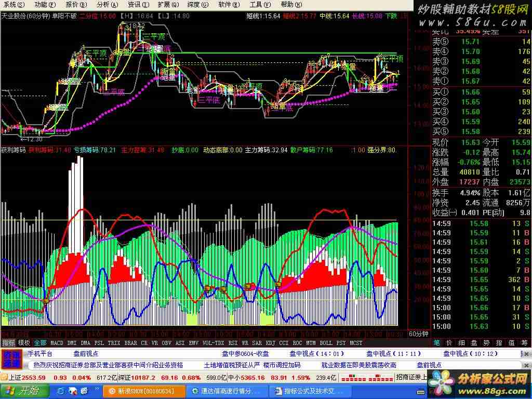Switch to the CR indicator
Viewport: 532px width, 399px height.
click(144, 343)
